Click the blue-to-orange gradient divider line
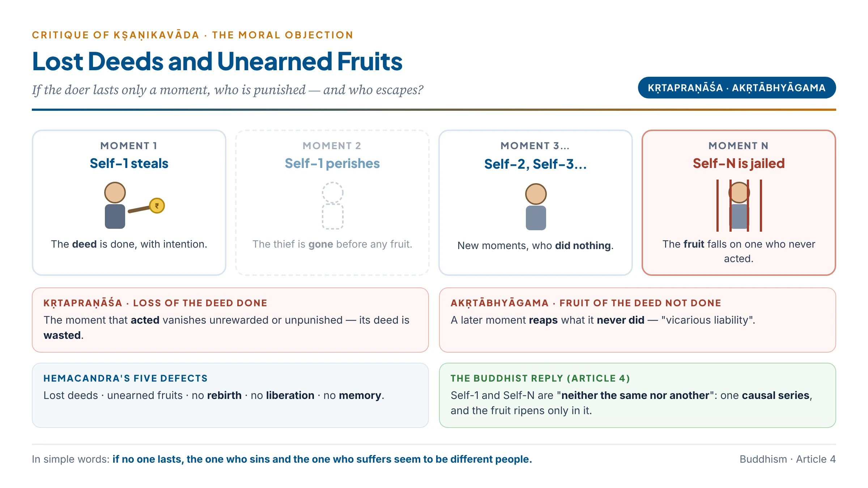Viewport: 868px width, 488px height. [434, 109]
